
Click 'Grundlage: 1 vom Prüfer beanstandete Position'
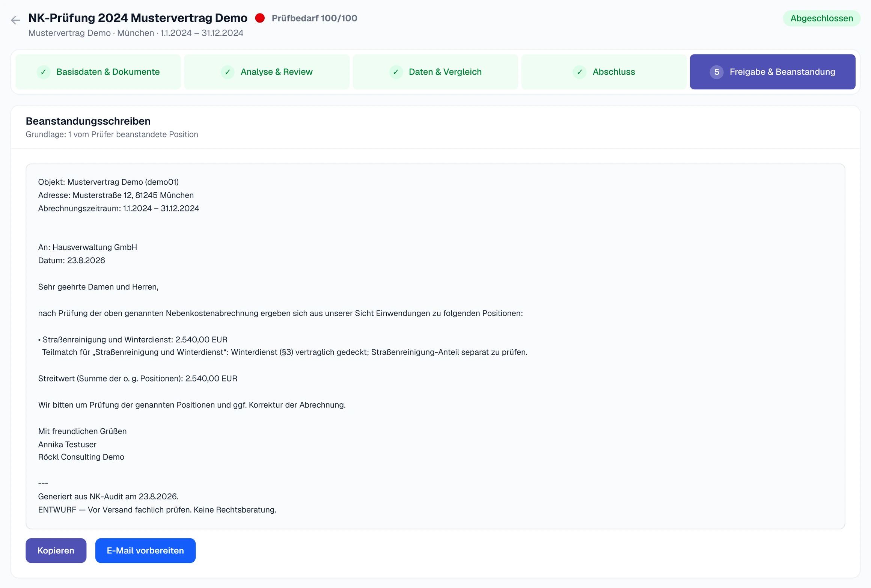[x=112, y=134]
